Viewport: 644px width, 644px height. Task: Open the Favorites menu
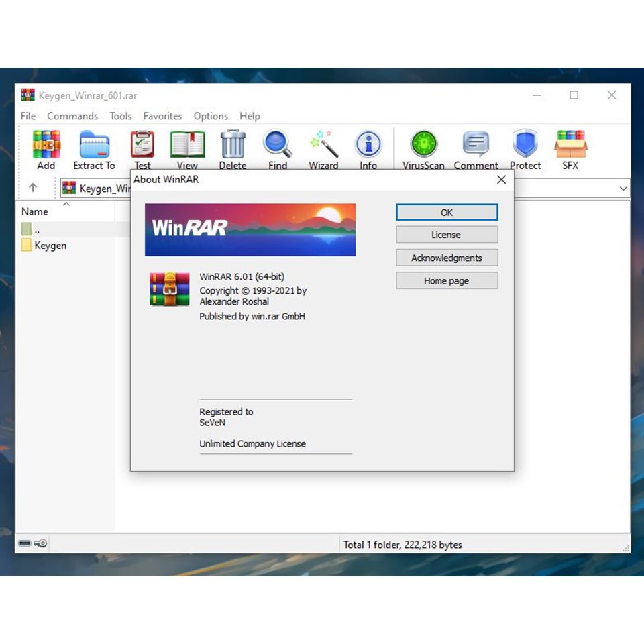point(162,116)
